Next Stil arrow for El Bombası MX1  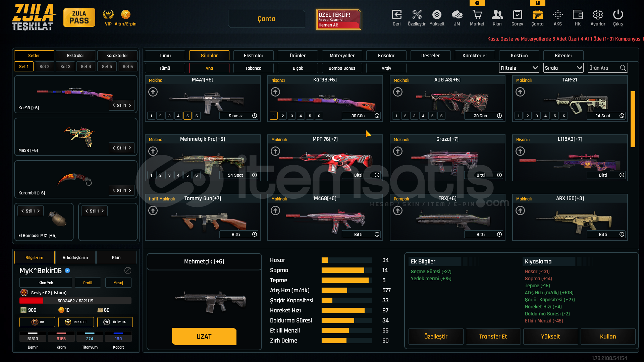coord(39,211)
